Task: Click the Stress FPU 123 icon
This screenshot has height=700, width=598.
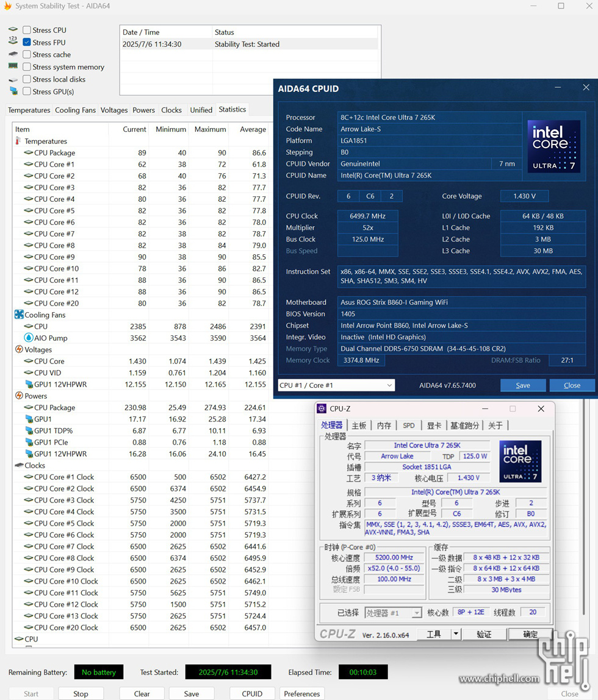Action: point(13,41)
